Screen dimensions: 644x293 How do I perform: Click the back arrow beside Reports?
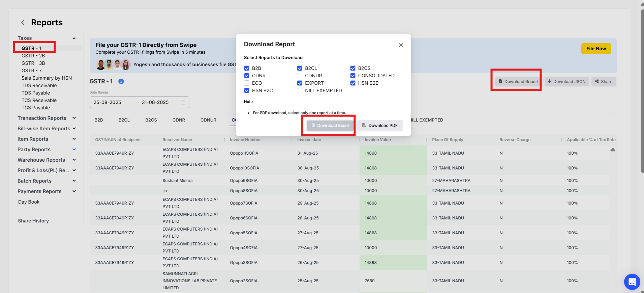(x=23, y=23)
